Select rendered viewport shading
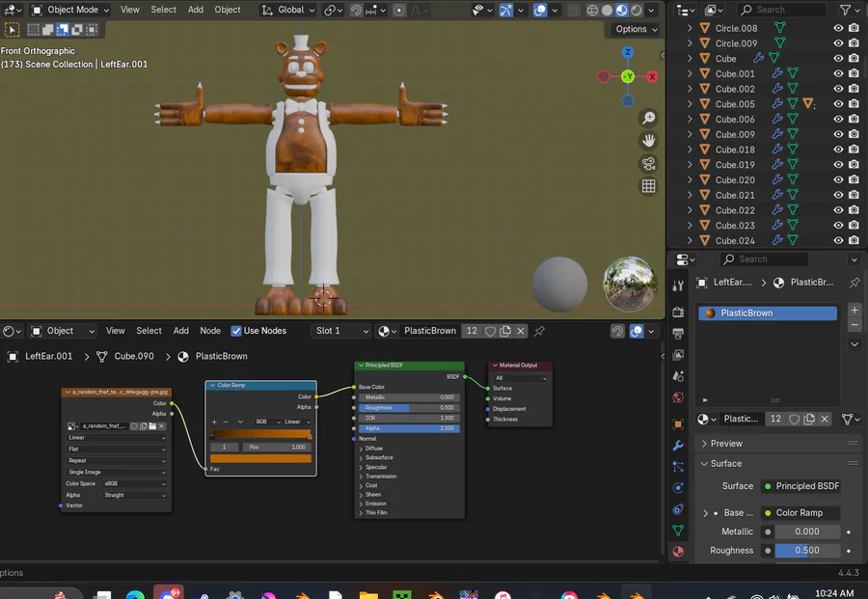This screenshot has width=868, height=599. 637,10
